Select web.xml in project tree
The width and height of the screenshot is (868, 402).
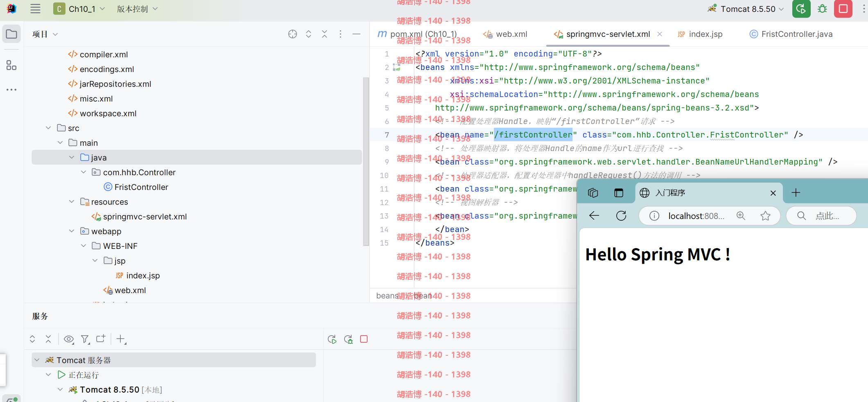(x=130, y=290)
